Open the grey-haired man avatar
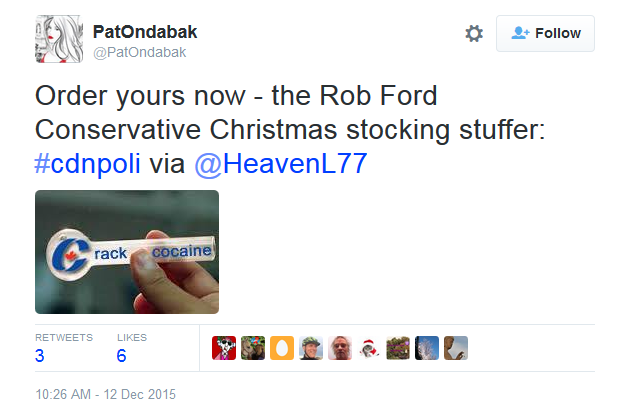This screenshot has height=410, width=623. (340, 347)
